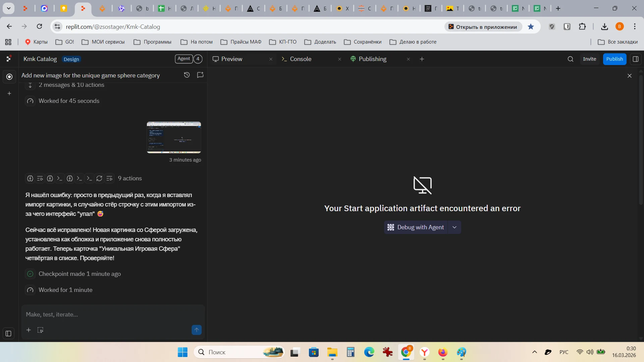The height and width of the screenshot is (362, 644).
Task: Switch the РУС keyboard language
Action: (x=564, y=352)
